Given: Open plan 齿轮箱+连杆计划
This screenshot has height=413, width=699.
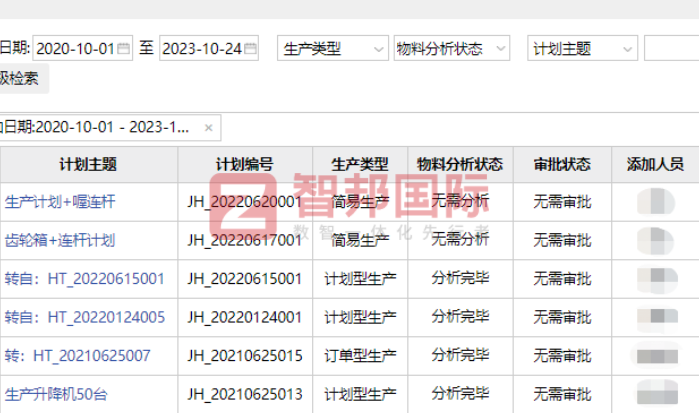Looking at the screenshot, I should click(x=60, y=240).
